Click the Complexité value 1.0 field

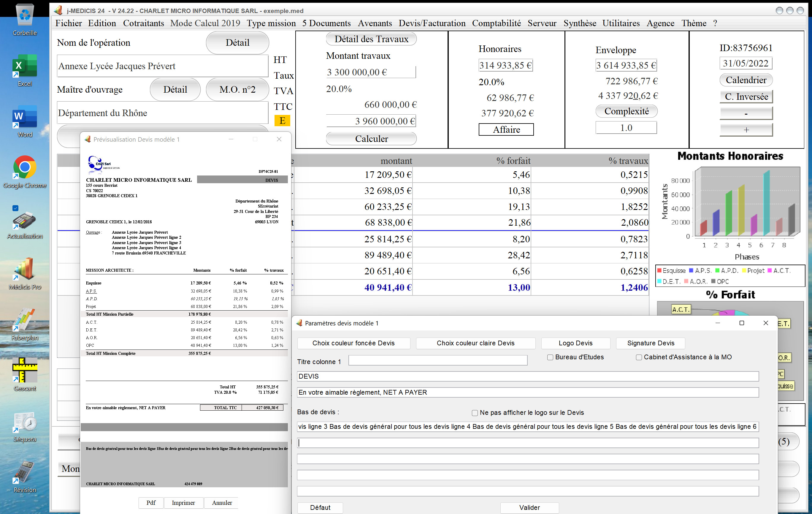(626, 128)
